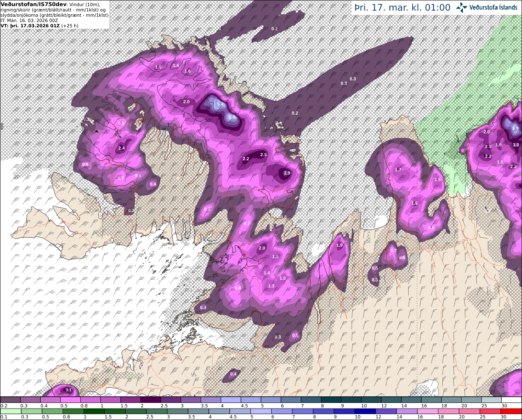The width and height of the screenshot is (522, 420).
Task: Click the 5.0 precipitation value label
Action: (232, 117)
